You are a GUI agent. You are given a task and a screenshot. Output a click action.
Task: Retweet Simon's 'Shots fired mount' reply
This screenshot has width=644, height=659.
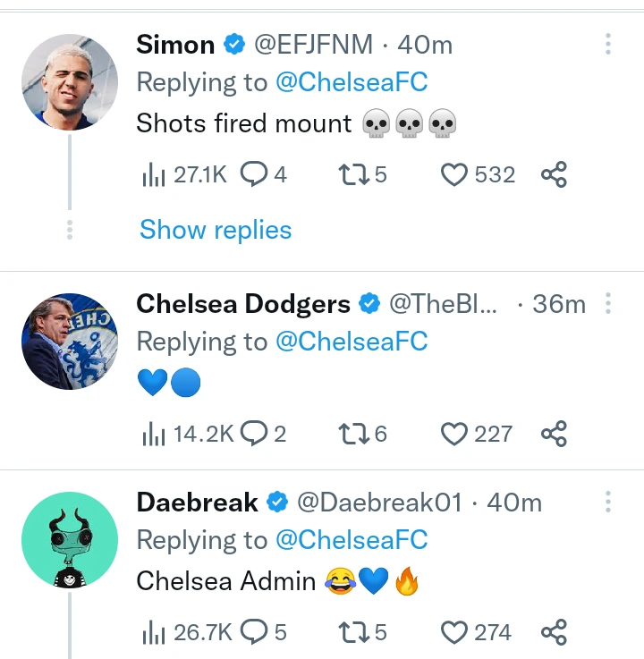click(x=353, y=174)
